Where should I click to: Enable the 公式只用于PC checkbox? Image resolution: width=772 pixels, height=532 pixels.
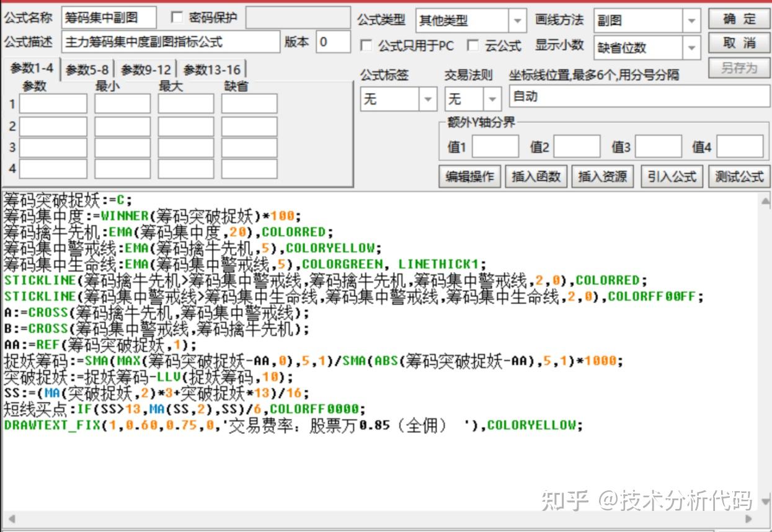coord(366,45)
